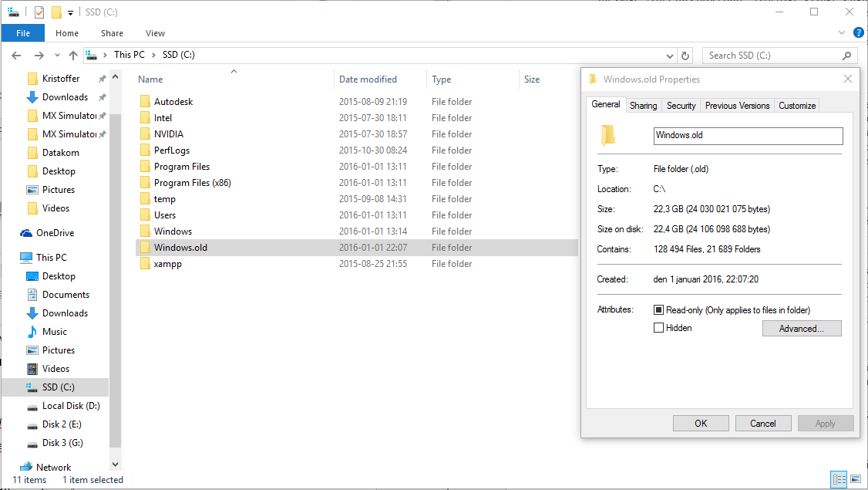868x490 pixels.
Task: Click This PC in the address breadcrumb
Action: pyautogui.click(x=129, y=55)
